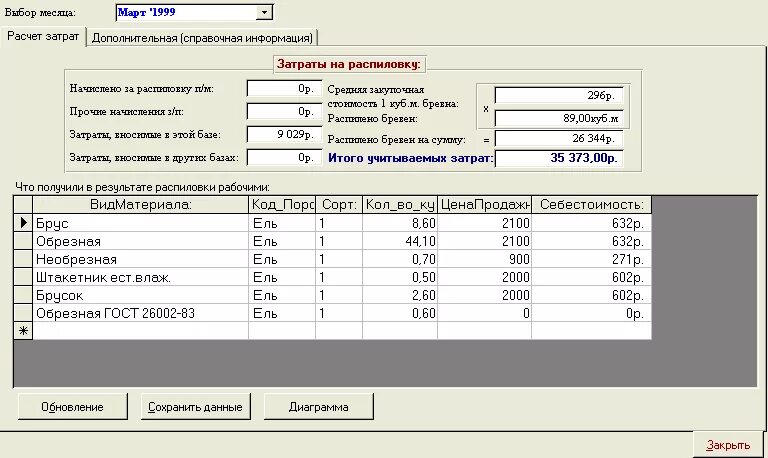768x458 pixels.
Task: Click quantity cell 0,70
Action: coord(400,259)
